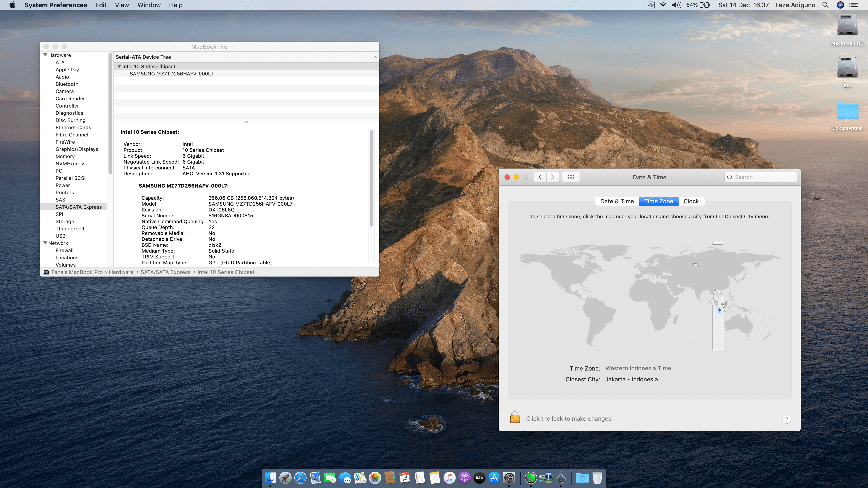Screen dimensions: 868x488
Task: Click the Wi-Fi status icon
Action: click(x=663, y=5)
